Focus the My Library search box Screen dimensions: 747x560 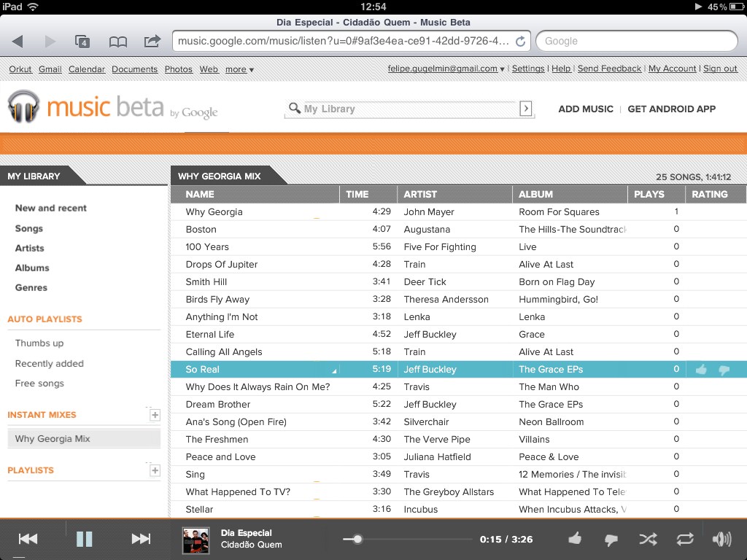tap(410, 109)
